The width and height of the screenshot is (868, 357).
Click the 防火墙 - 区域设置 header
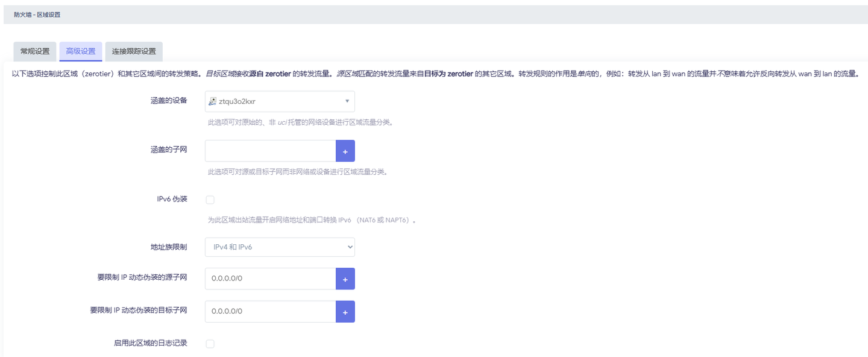[x=38, y=14]
